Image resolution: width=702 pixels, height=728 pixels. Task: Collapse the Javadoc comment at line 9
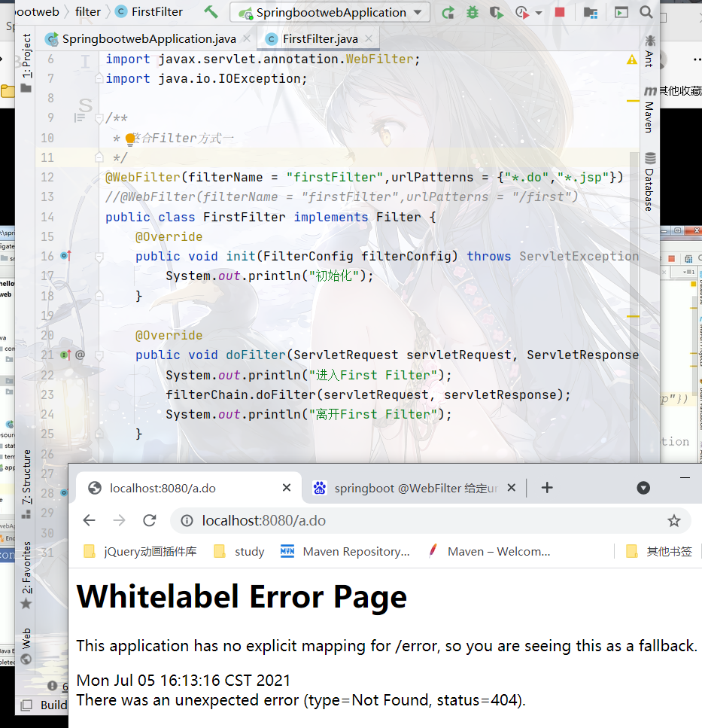(x=99, y=119)
